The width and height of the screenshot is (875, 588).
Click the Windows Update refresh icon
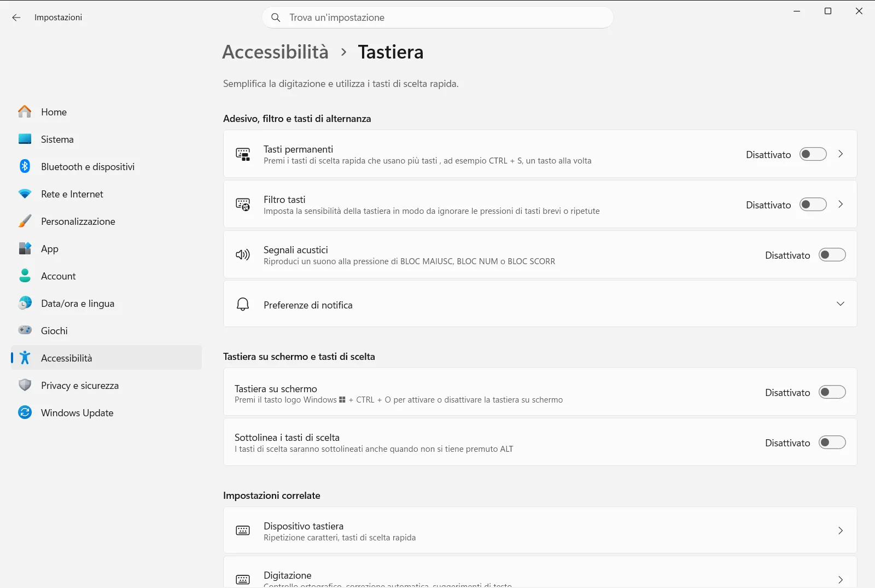point(25,412)
